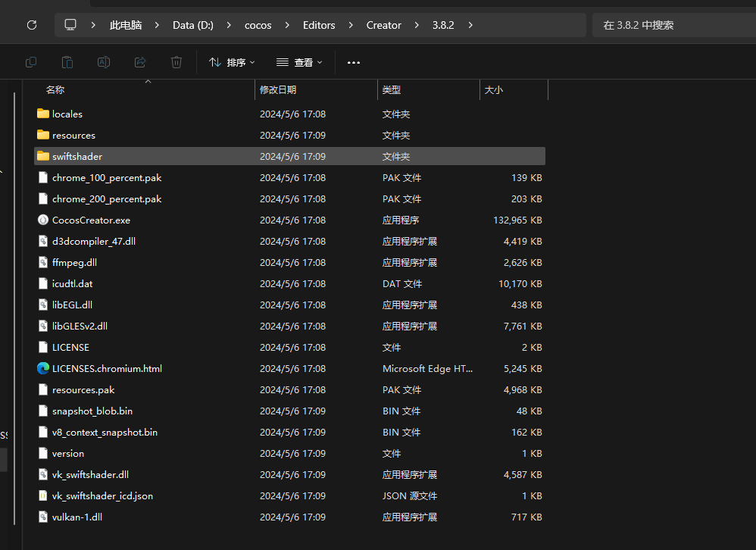Click the 132,965 KB size value
Screen dimensions: 756x550
517,220
